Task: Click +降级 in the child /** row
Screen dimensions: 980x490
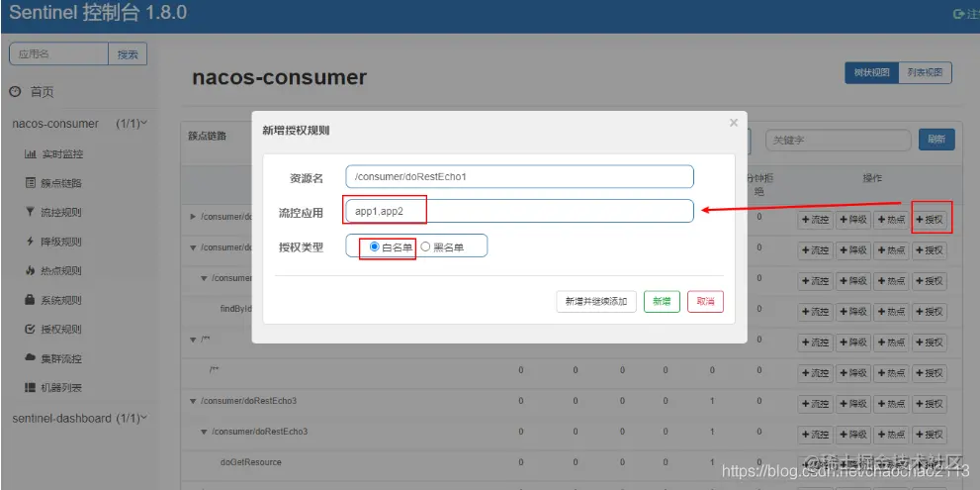Action: click(853, 373)
